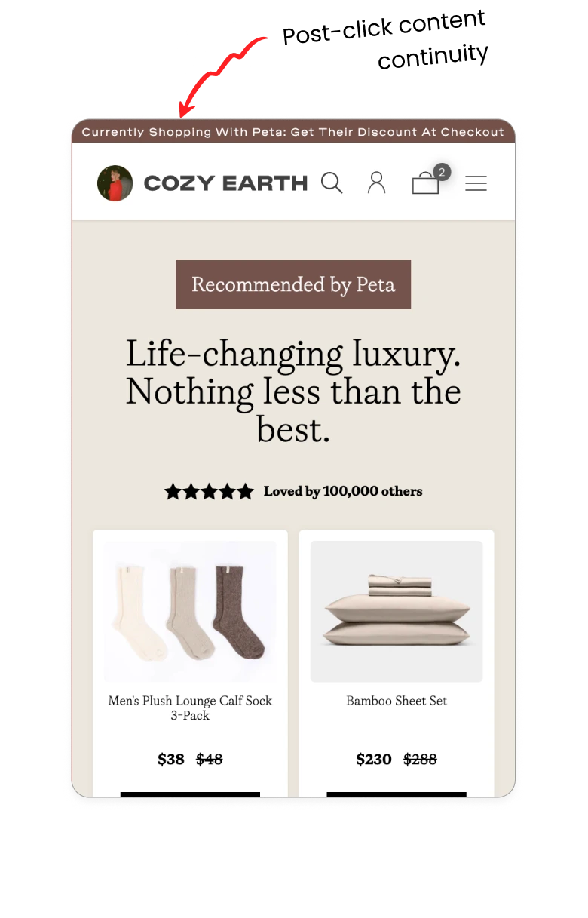This screenshot has width=588, height=918.
Task: Open the three socks product image
Action: [x=190, y=612]
